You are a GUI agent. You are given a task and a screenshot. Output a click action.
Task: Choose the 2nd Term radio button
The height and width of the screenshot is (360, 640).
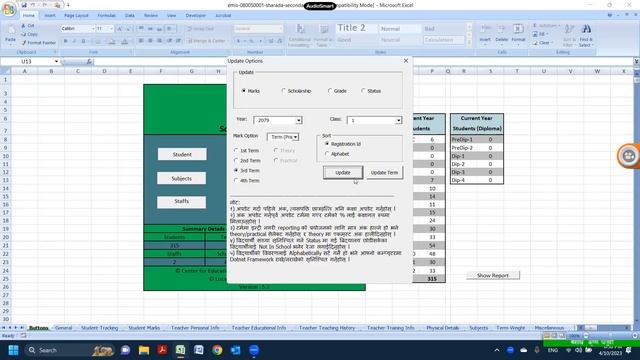247,160
